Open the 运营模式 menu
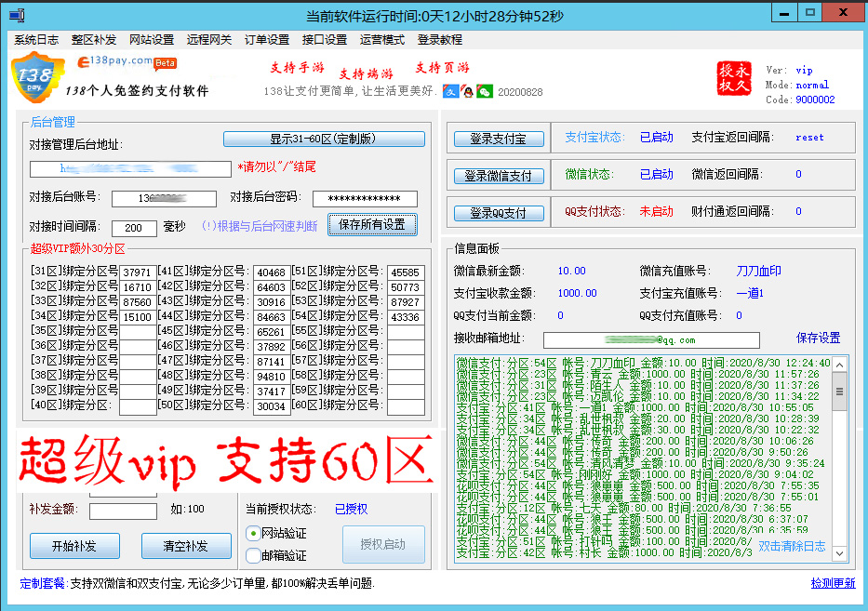This screenshot has height=611, width=868. (x=382, y=40)
